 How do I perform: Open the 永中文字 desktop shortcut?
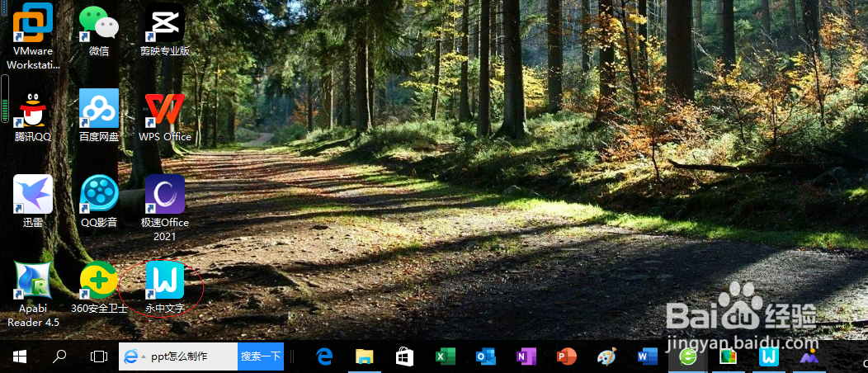(164, 287)
